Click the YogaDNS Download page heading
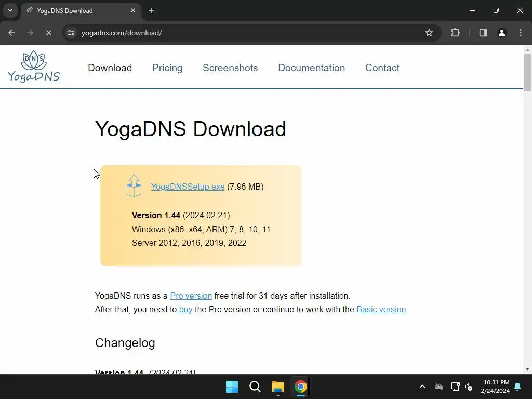532x399 pixels. click(190, 129)
